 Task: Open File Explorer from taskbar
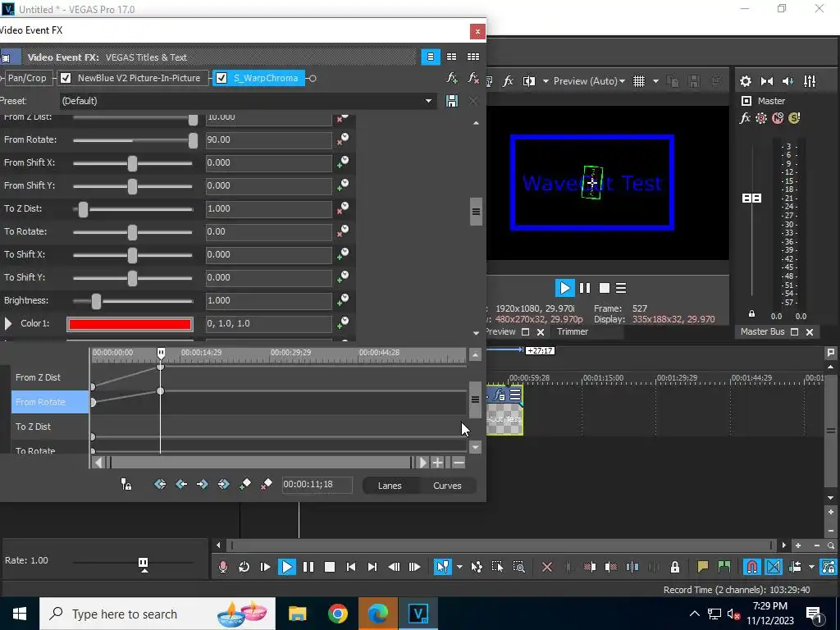(x=297, y=614)
